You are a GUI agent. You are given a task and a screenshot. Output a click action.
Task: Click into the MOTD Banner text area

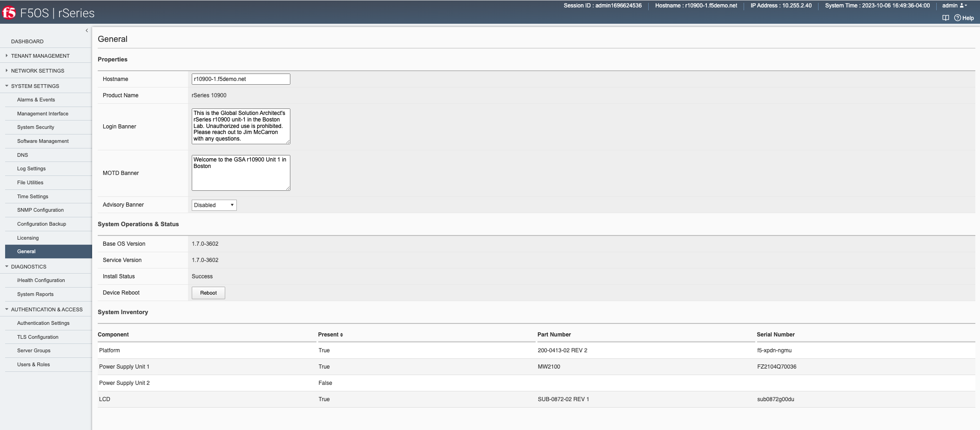[x=241, y=173]
